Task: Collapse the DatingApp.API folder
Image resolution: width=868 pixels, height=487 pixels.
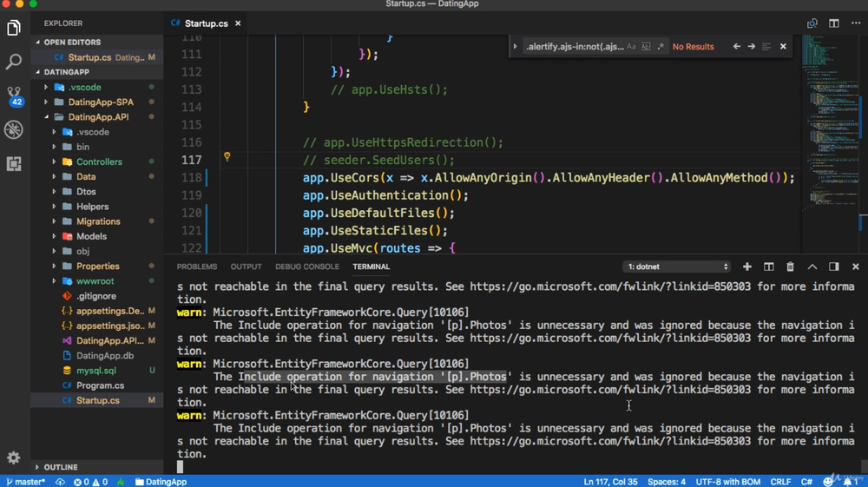Action: [x=98, y=116]
